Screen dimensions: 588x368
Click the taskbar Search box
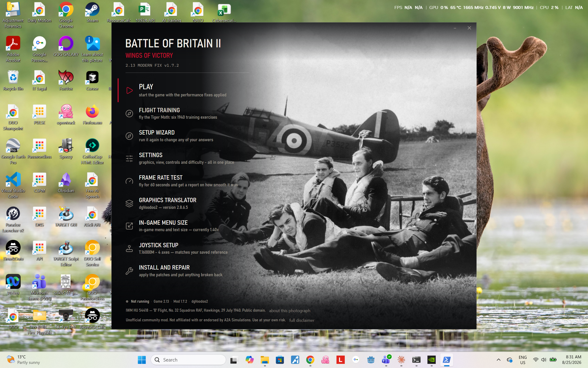188,360
